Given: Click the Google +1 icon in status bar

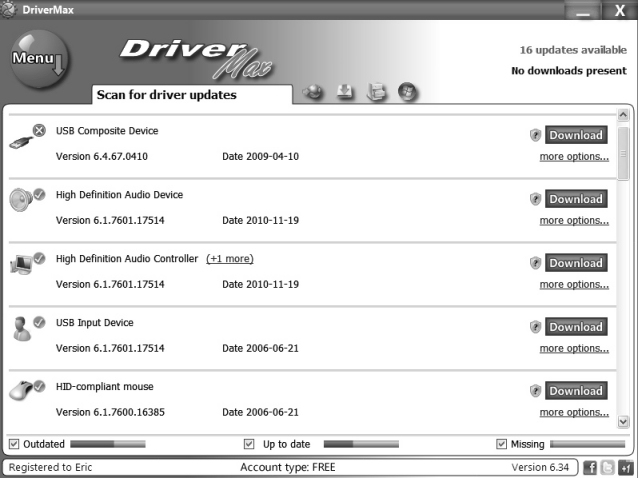Looking at the screenshot, I should (x=625, y=467).
